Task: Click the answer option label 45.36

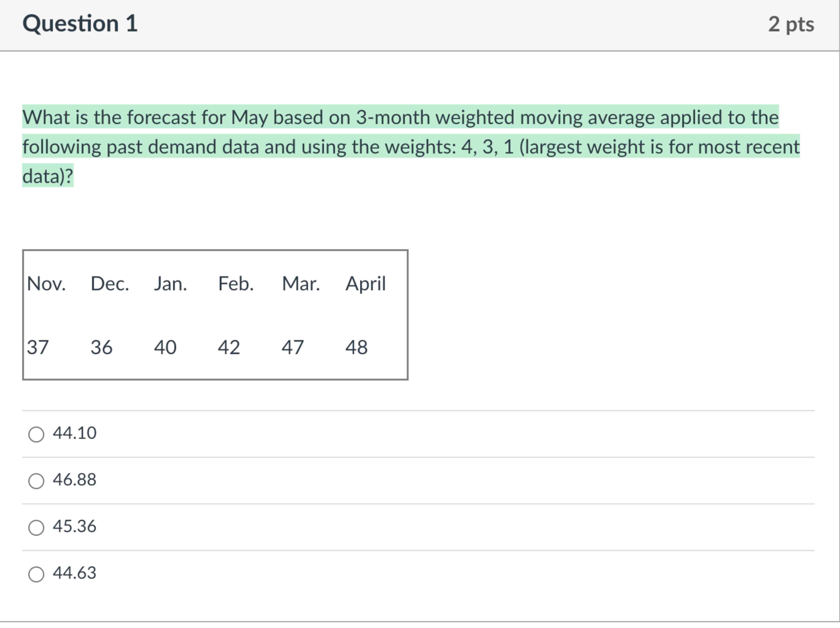Action: point(74,527)
